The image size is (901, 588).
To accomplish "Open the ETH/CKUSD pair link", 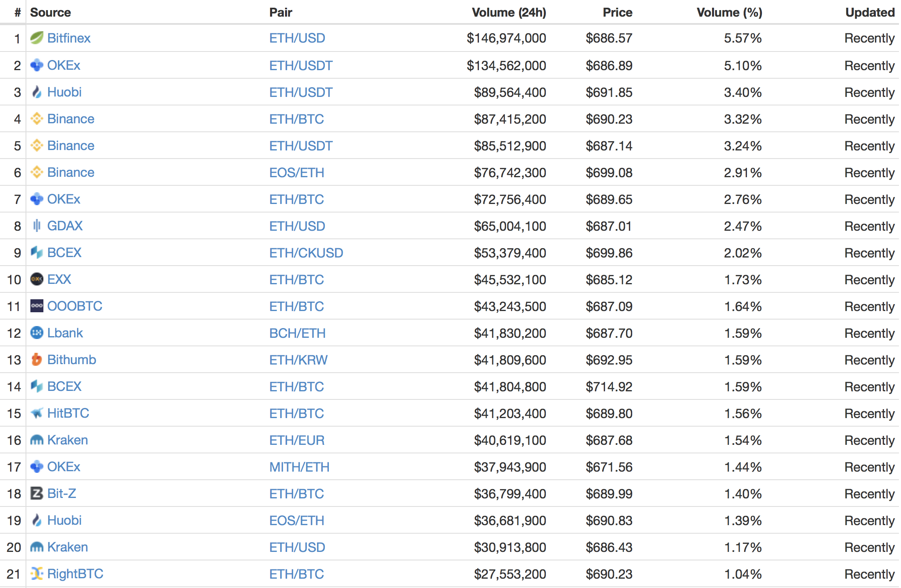I will (306, 253).
